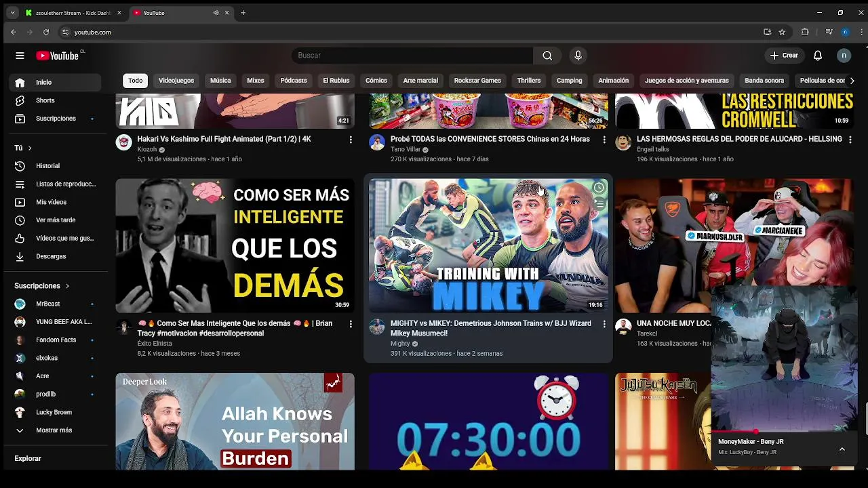Open the MrBeast subscription channel

[54, 304]
